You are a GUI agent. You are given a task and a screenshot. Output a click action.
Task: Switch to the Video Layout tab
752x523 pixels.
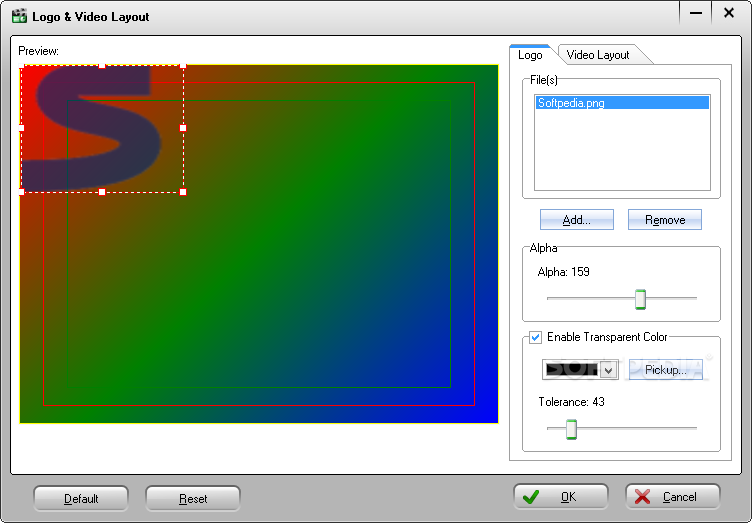click(598, 55)
